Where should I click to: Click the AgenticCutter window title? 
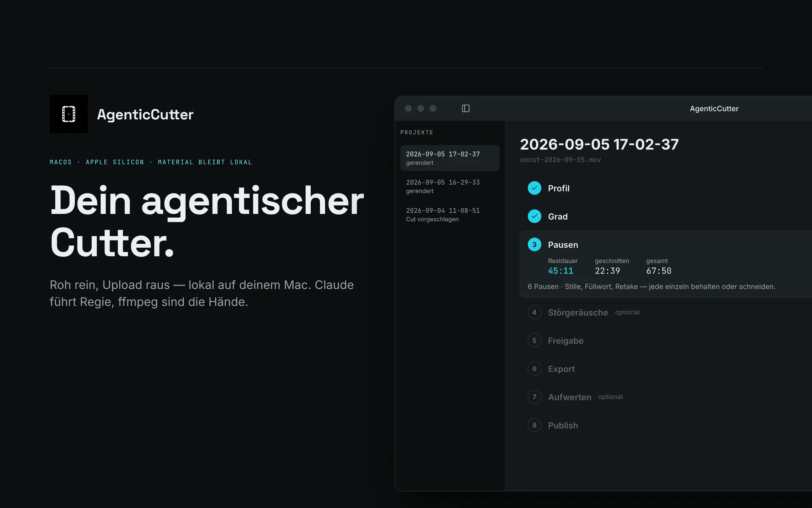(714, 108)
